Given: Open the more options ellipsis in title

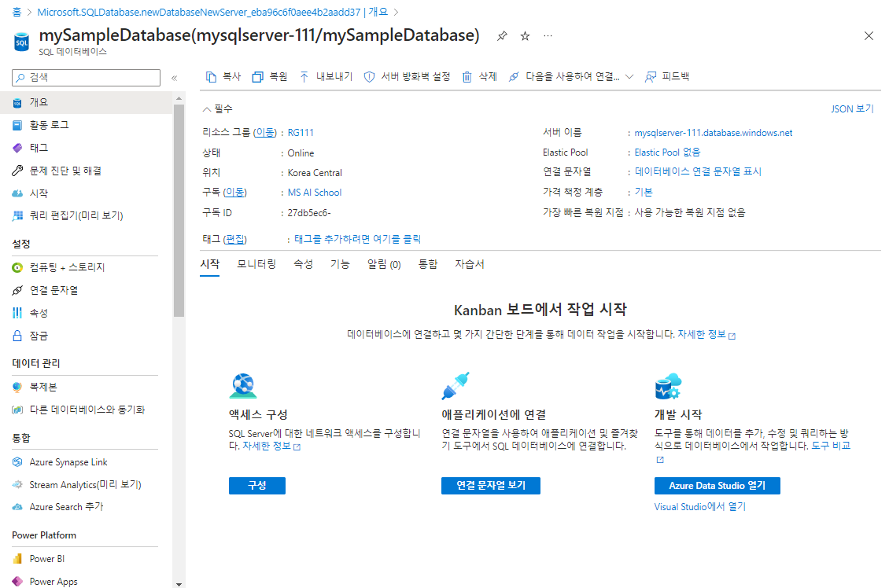Looking at the screenshot, I should [548, 35].
